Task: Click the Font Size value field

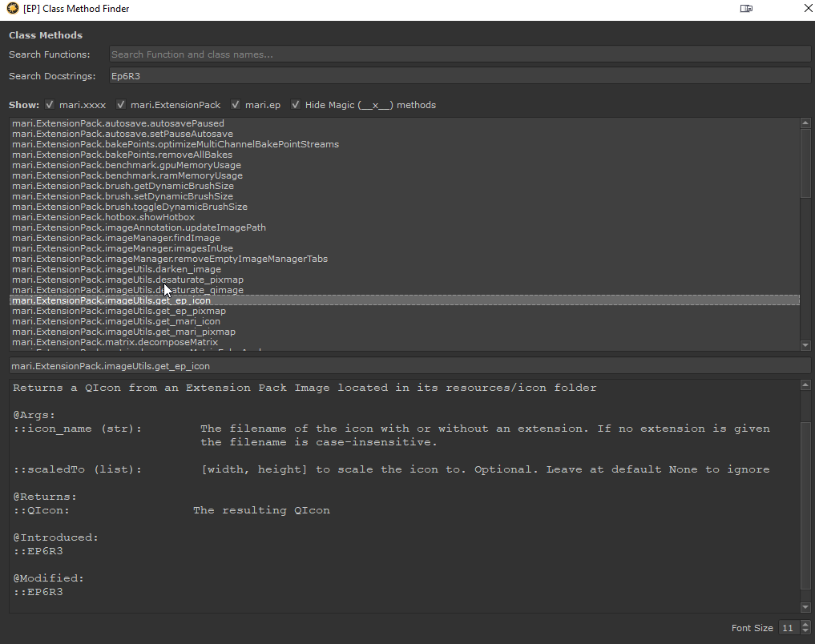Action: pos(788,629)
